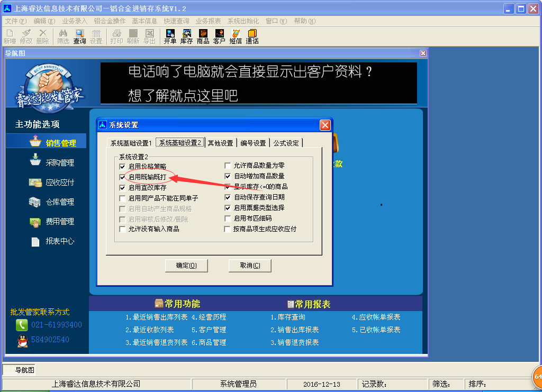Open 销售管理 in the sidebar

[x=47, y=141]
